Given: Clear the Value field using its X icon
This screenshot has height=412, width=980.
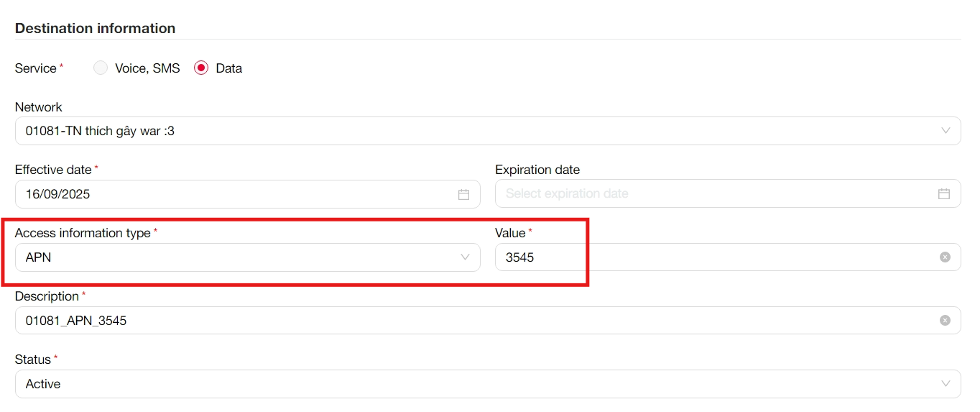Looking at the screenshot, I should (x=945, y=257).
